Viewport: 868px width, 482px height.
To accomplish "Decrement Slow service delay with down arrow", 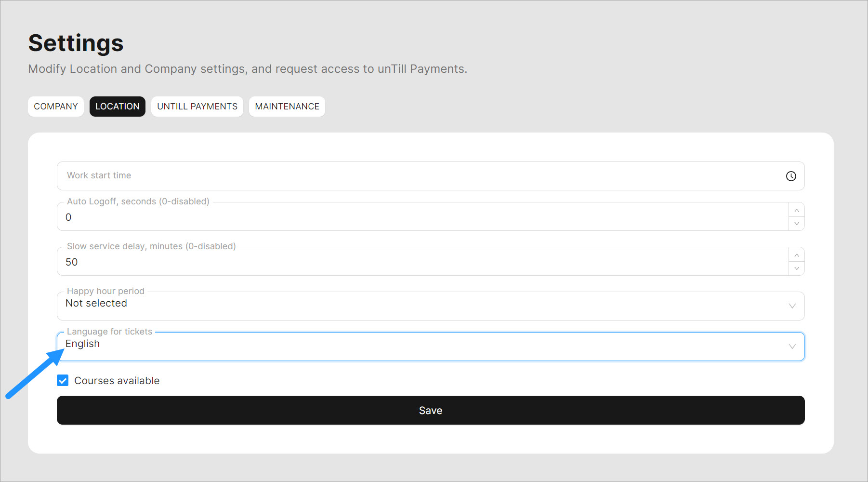I will pos(797,268).
